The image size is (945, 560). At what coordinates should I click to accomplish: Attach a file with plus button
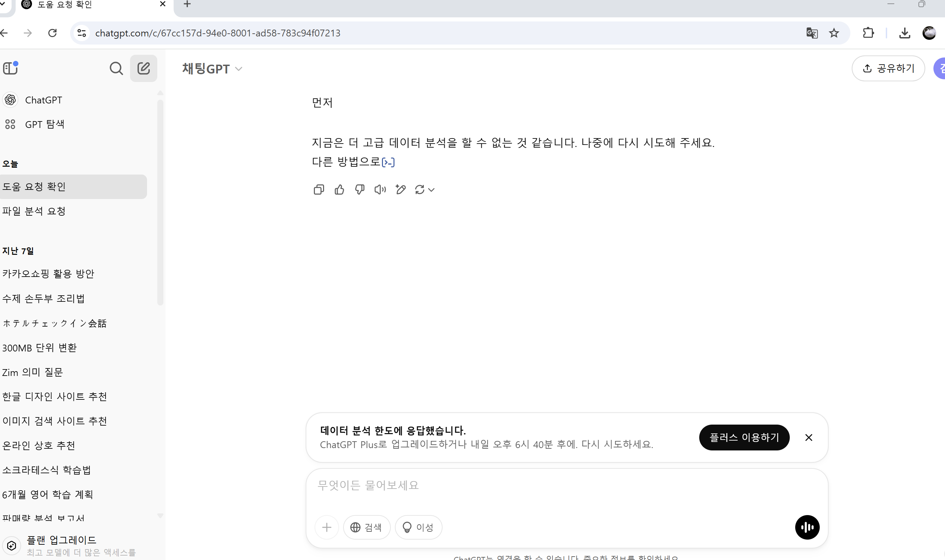tap(326, 527)
